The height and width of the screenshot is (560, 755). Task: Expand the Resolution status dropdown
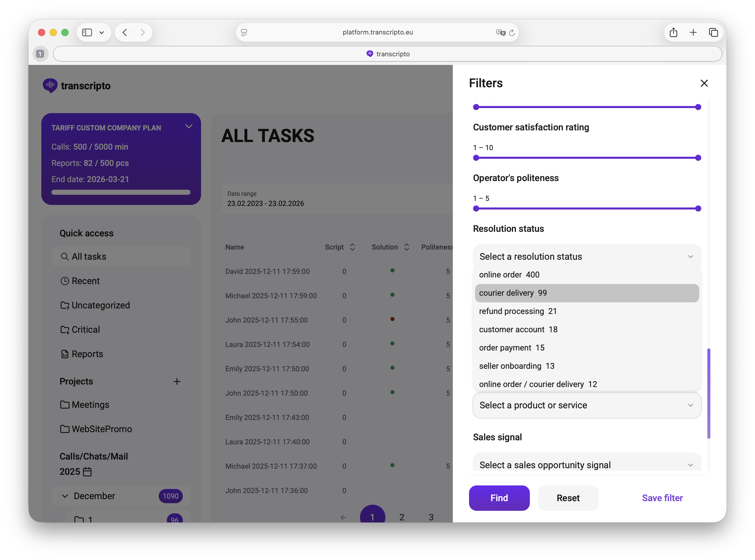pyautogui.click(x=587, y=257)
